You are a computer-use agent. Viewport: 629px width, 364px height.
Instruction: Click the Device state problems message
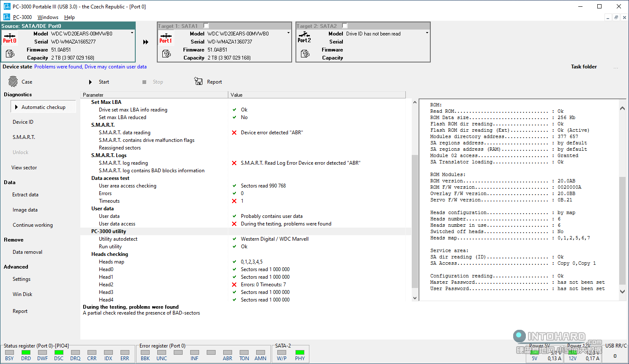coord(90,67)
